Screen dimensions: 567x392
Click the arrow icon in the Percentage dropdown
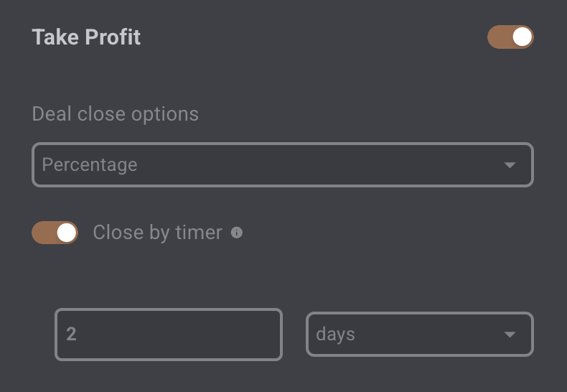coord(510,165)
